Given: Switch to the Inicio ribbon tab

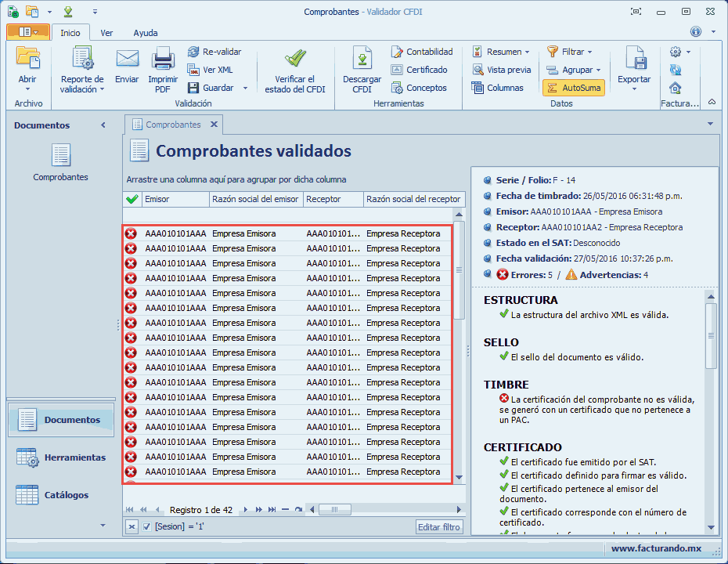Looking at the screenshot, I should (70, 33).
